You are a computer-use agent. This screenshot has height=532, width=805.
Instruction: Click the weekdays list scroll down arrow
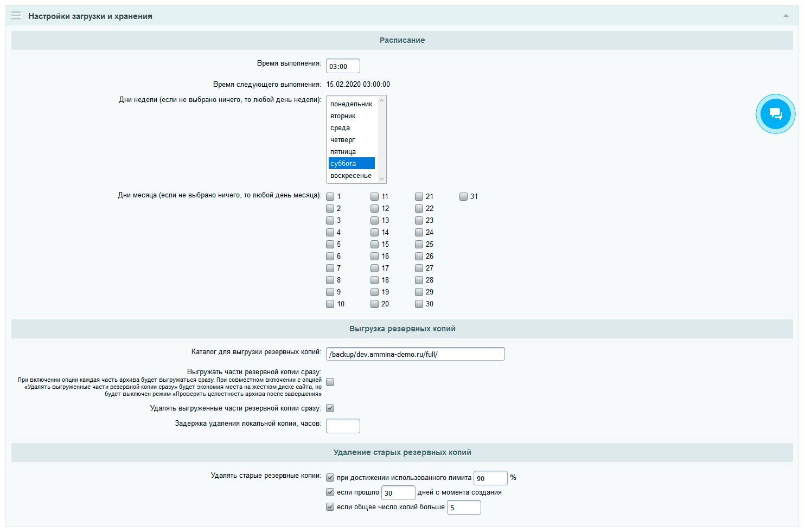(x=382, y=178)
